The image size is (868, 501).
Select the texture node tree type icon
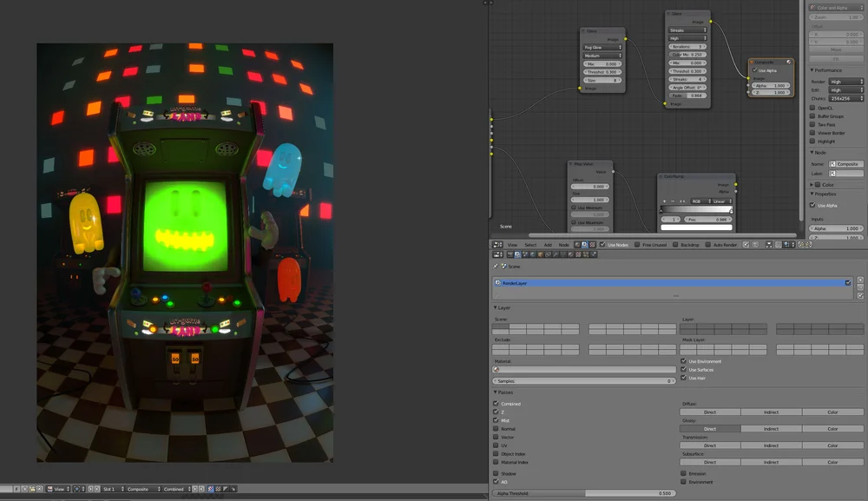[x=592, y=245]
